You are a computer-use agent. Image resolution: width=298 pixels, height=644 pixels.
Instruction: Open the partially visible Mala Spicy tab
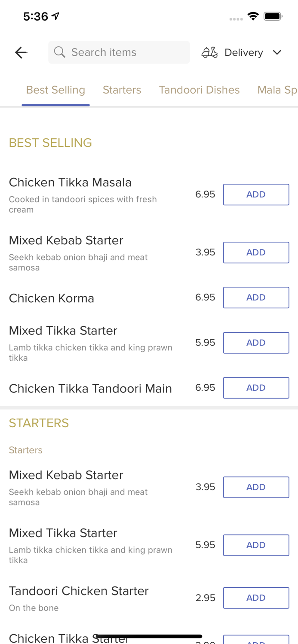[x=277, y=90]
